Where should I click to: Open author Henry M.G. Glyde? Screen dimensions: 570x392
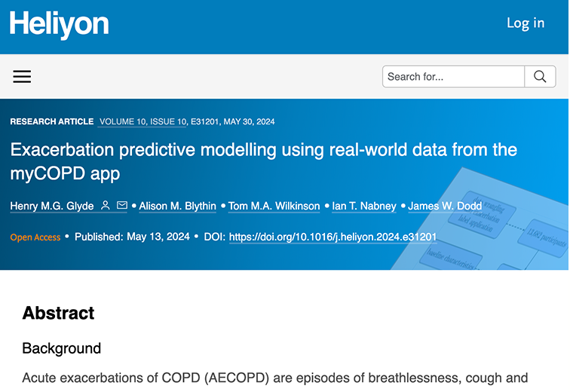[x=52, y=206]
